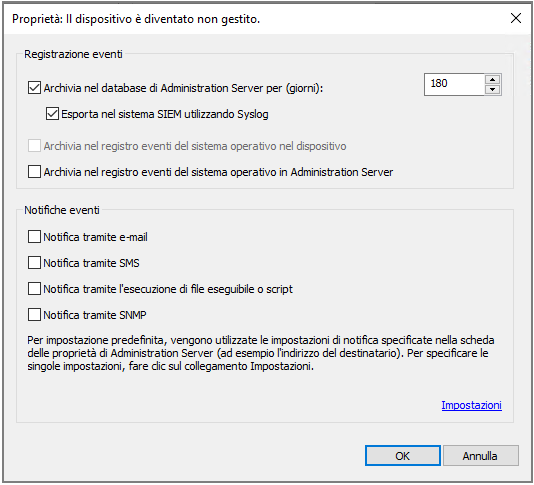
Task: Click greyed checkbox for registro eventi nel dispositivo
Action: coord(34,146)
